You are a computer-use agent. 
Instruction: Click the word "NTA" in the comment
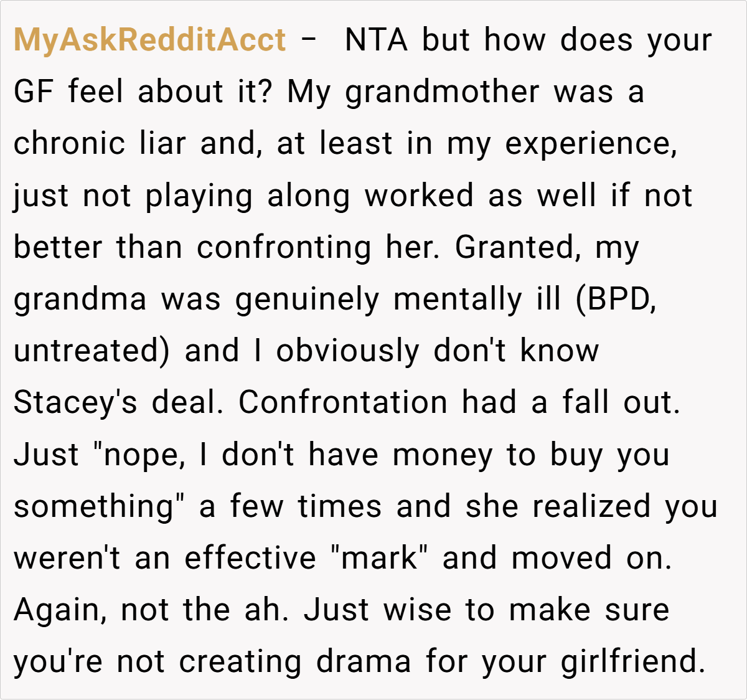(x=376, y=40)
